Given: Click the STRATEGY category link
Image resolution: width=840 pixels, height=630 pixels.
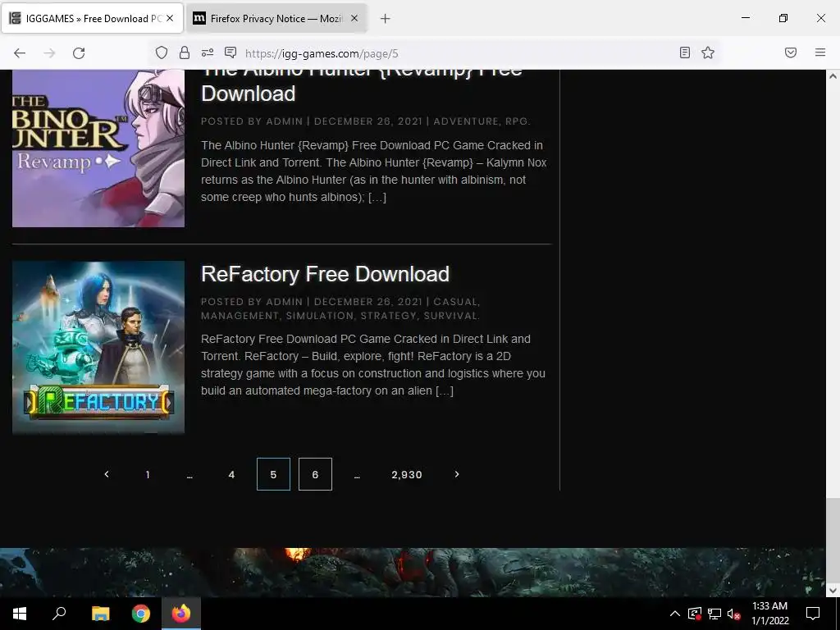Looking at the screenshot, I should point(388,316).
